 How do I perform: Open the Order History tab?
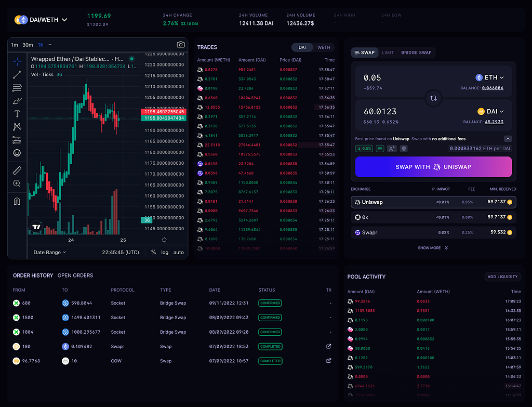[33, 275]
